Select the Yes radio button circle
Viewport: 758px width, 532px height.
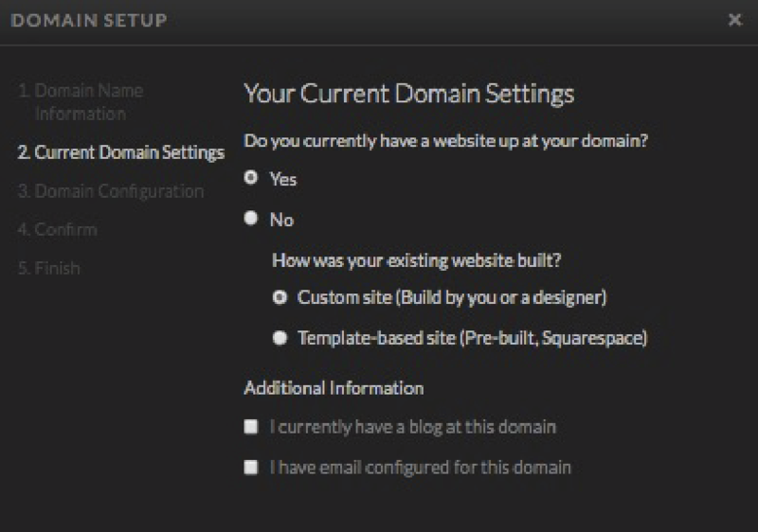tap(251, 178)
